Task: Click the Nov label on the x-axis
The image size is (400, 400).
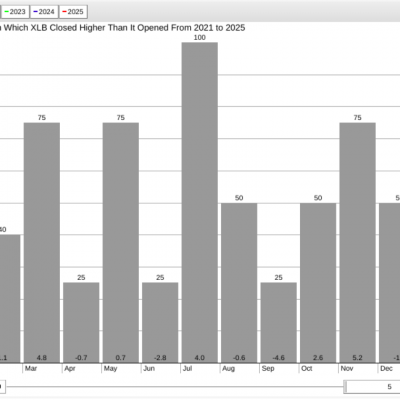Action: (x=347, y=368)
